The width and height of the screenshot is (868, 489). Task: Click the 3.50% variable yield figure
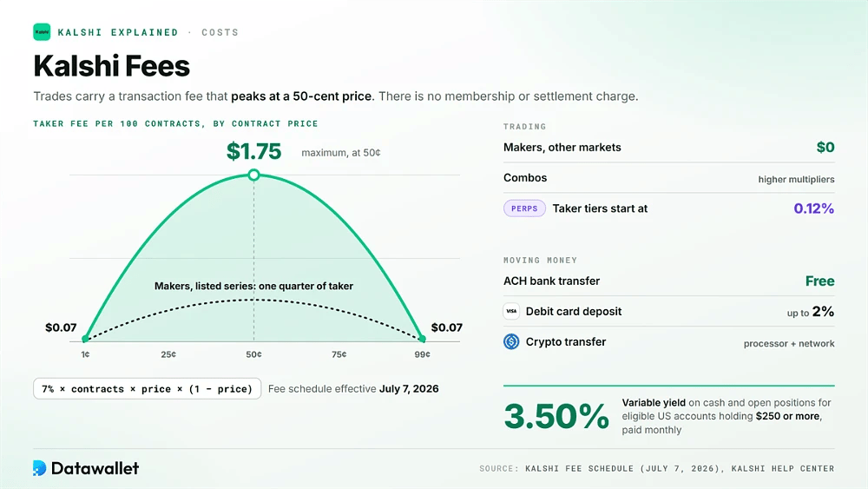click(556, 416)
